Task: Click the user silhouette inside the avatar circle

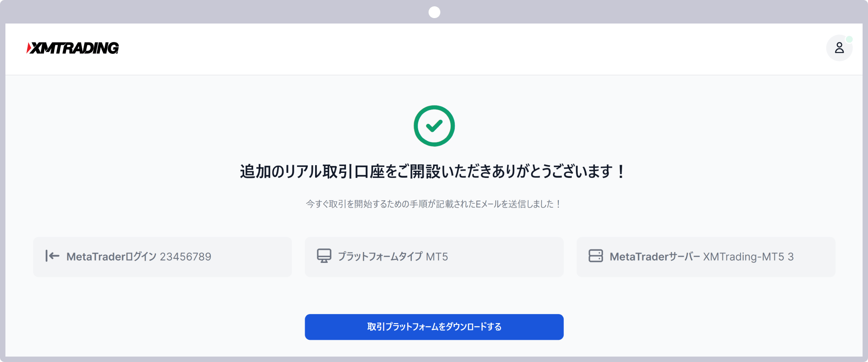Action: (x=840, y=48)
